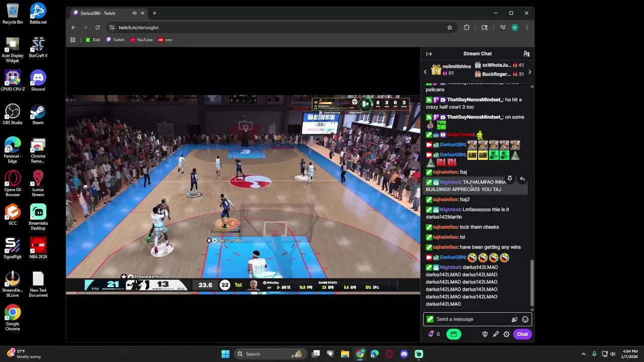Select the Discord desktop icon
Screen dimensions: 644x362
pos(38,80)
